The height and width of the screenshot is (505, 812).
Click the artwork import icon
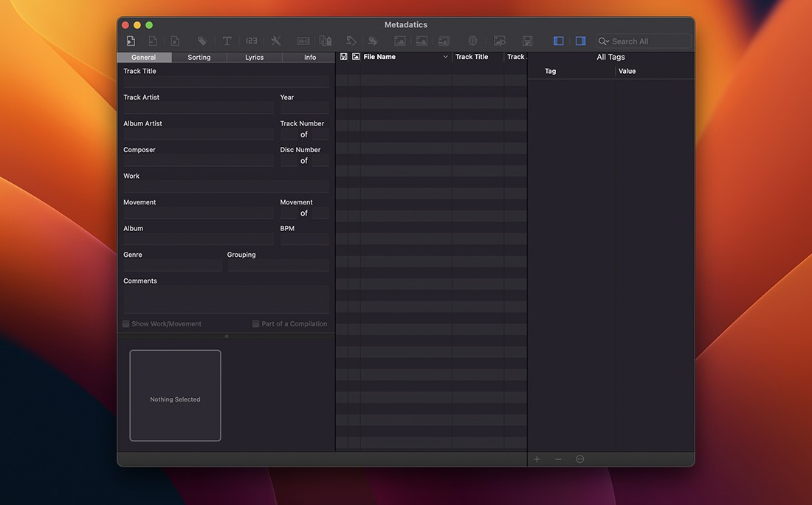coord(399,41)
